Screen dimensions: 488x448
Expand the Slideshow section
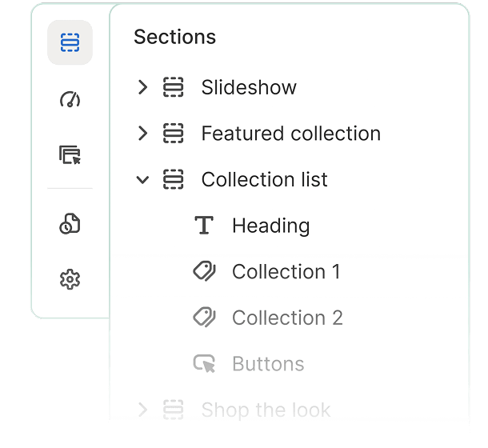click(x=143, y=87)
